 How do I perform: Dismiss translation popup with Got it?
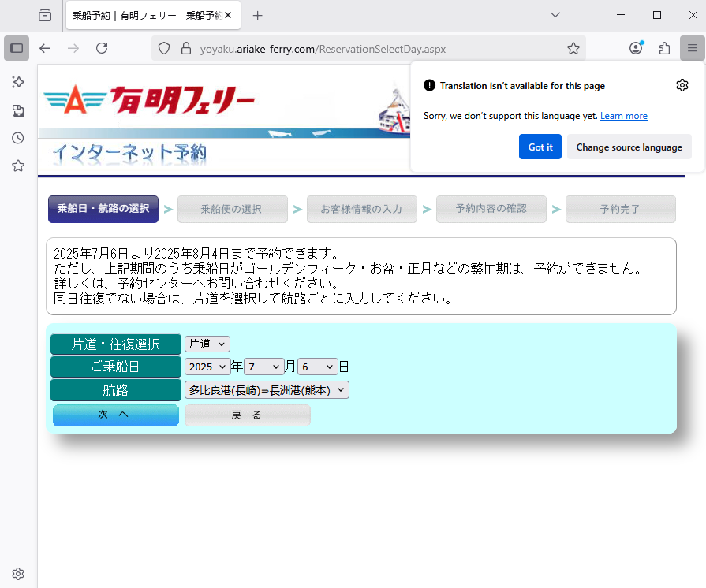tap(540, 147)
